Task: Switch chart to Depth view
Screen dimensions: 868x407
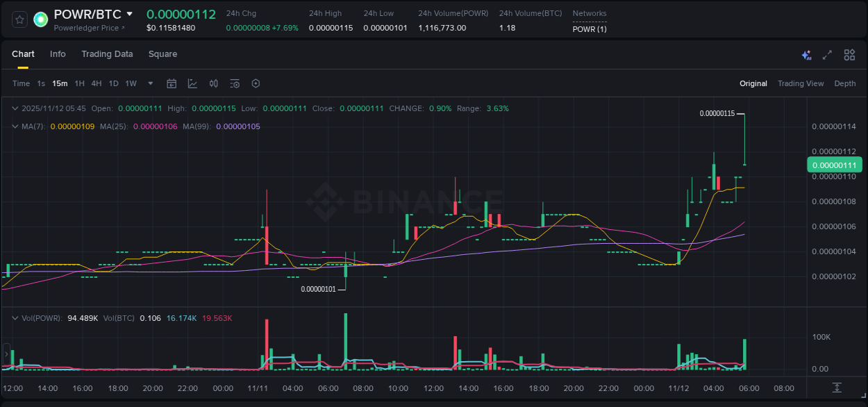Action: coord(845,83)
